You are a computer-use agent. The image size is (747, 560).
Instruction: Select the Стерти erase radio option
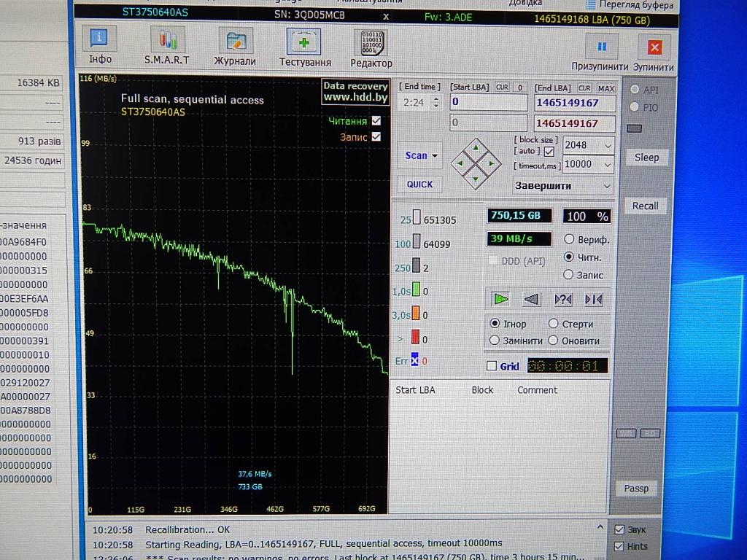point(553,323)
